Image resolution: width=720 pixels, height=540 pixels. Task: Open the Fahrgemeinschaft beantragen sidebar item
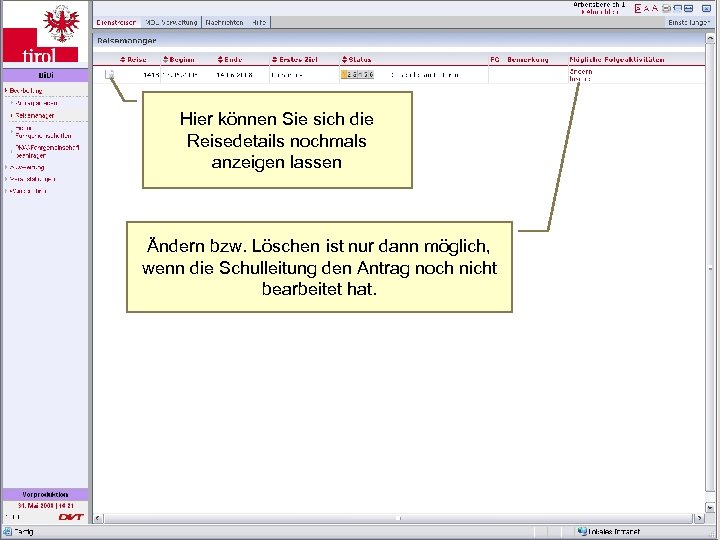point(46,152)
